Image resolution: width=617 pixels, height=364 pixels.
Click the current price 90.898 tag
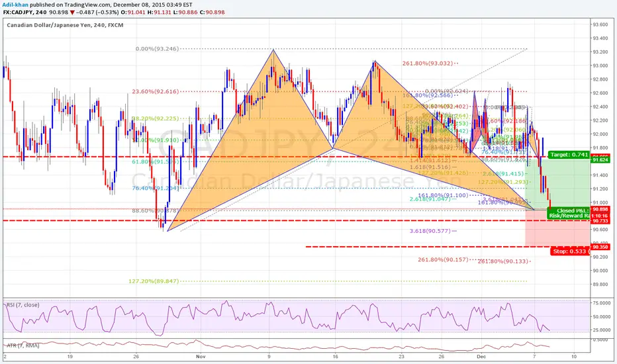click(600, 209)
